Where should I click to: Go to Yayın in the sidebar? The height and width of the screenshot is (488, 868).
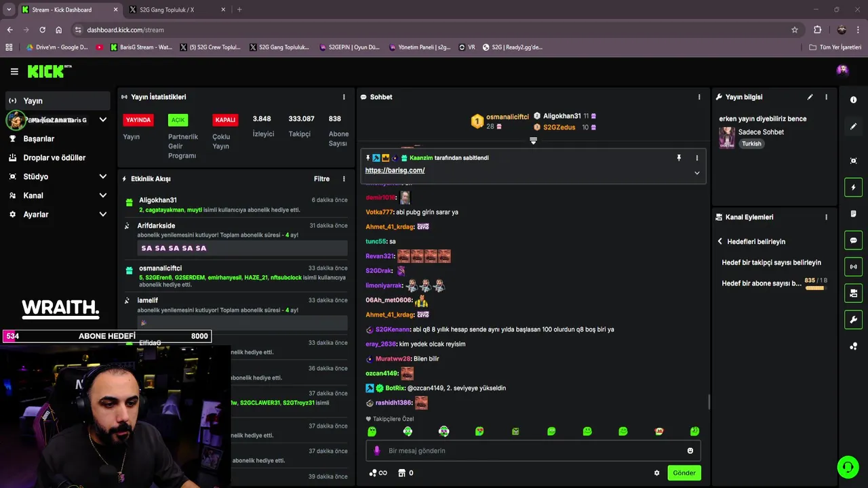(57, 101)
